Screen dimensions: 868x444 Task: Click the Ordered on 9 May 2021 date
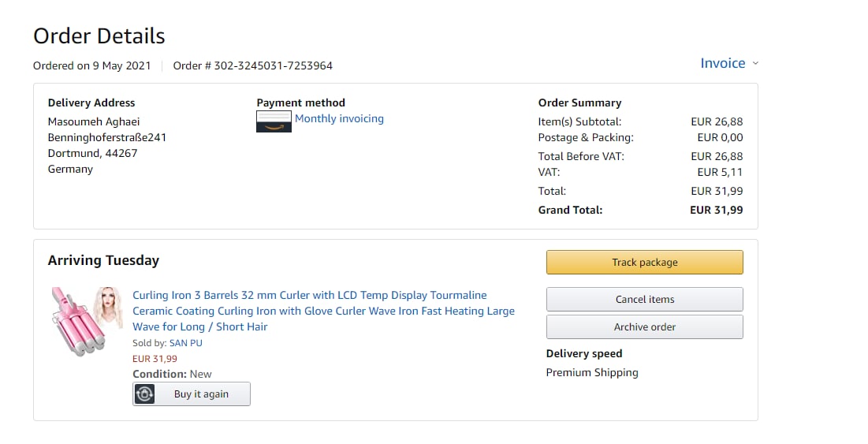[91, 65]
